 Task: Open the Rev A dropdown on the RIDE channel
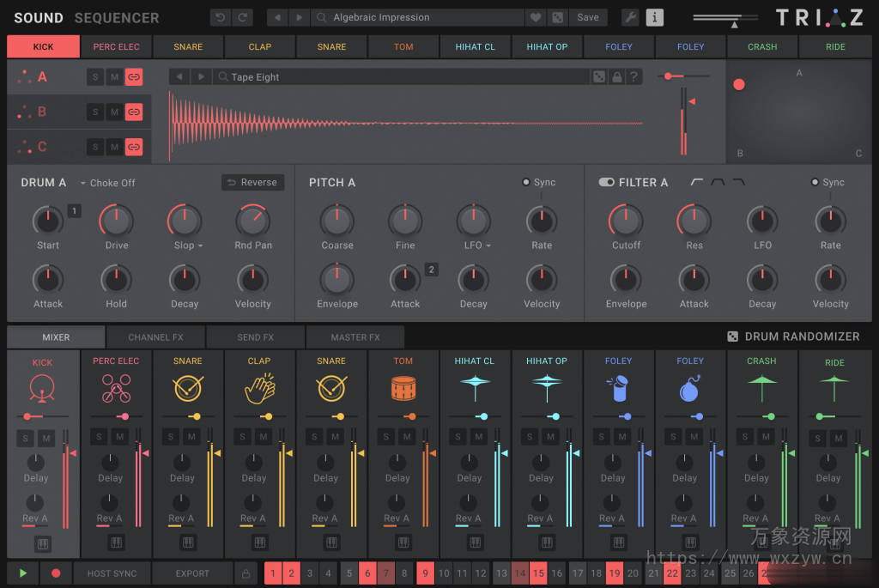point(827,518)
